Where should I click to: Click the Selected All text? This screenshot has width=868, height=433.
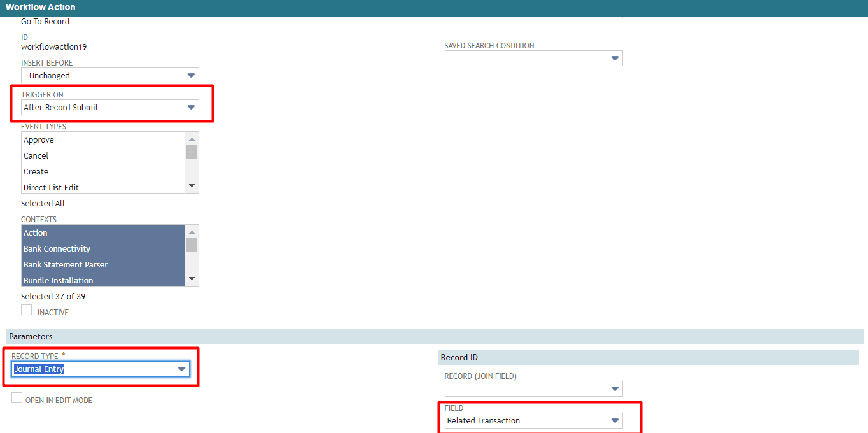tap(43, 204)
